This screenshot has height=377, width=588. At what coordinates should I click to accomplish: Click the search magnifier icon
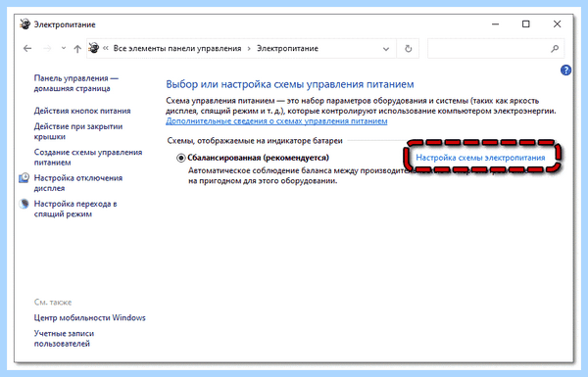555,48
